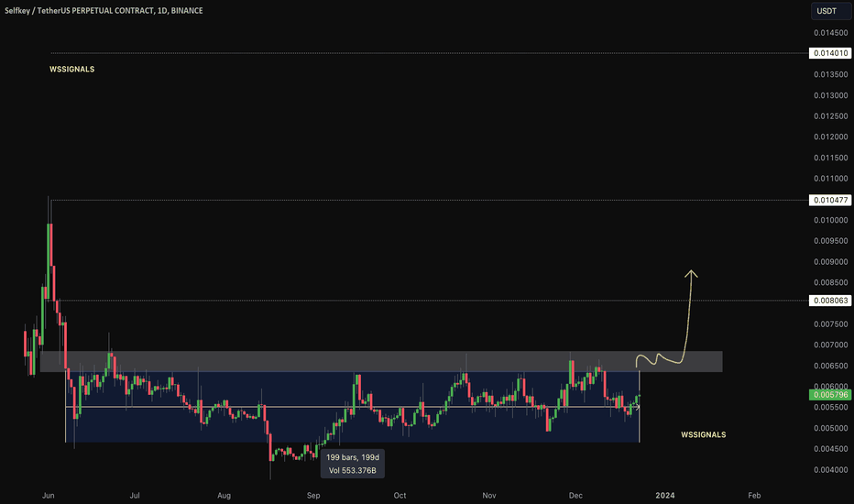Select the 0.010477 price line label

tap(830, 200)
